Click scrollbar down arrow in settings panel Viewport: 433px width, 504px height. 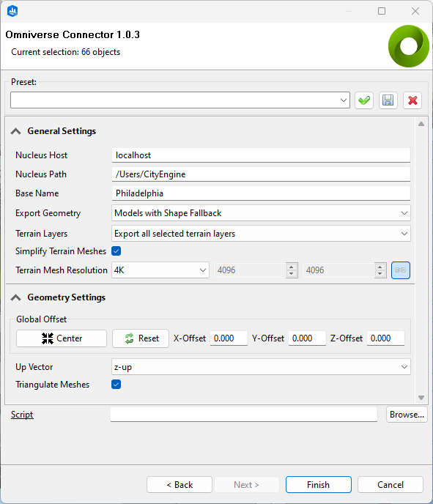421,398
